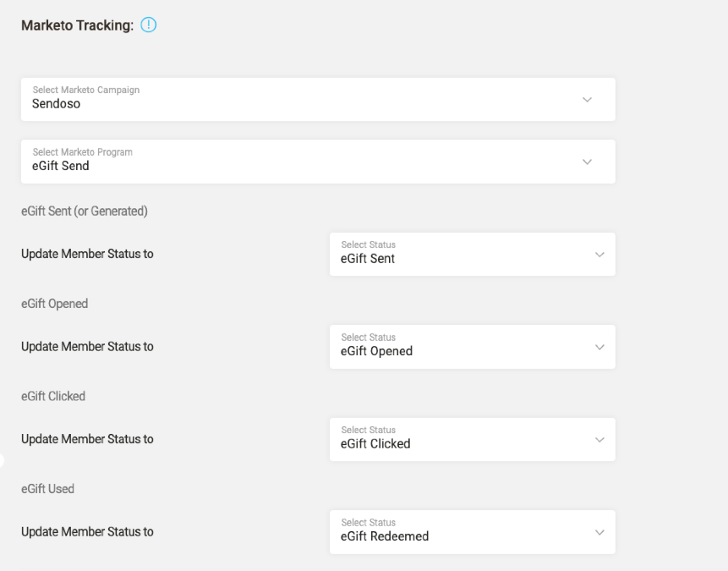728x571 pixels.
Task: Click the eGift Opened section label
Action: [x=54, y=304]
